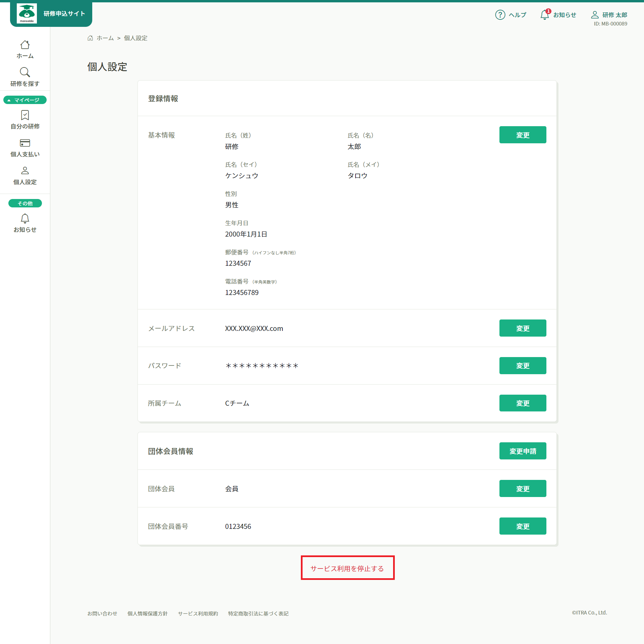
Task: Select 個人設定 person icon in sidebar
Action: [25, 171]
